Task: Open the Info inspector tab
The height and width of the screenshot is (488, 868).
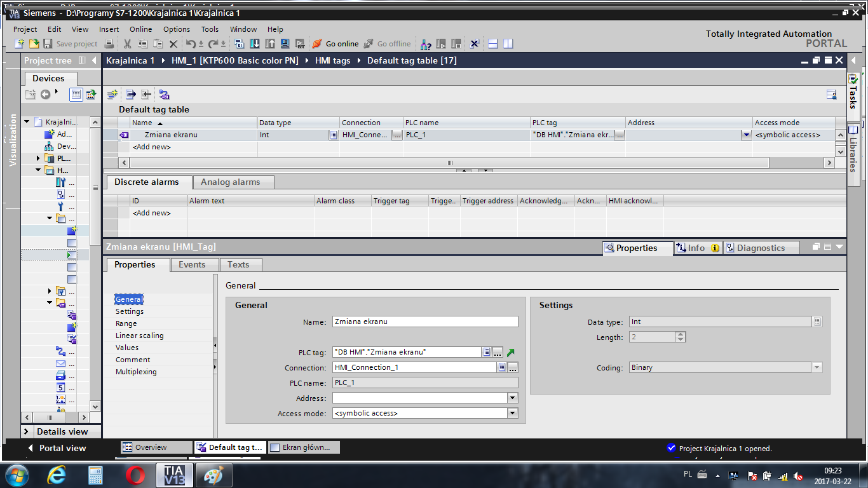Action: click(x=697, y=248)
